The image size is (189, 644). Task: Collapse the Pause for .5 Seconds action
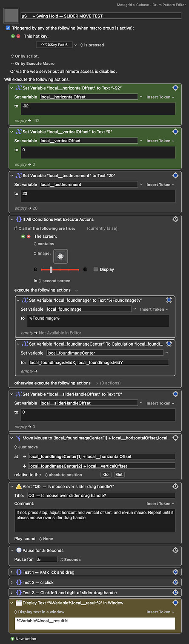[12, 551]
